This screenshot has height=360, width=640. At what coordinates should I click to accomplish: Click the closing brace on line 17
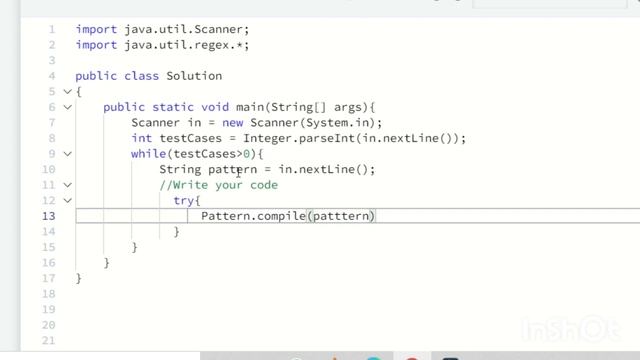[79, 278]
